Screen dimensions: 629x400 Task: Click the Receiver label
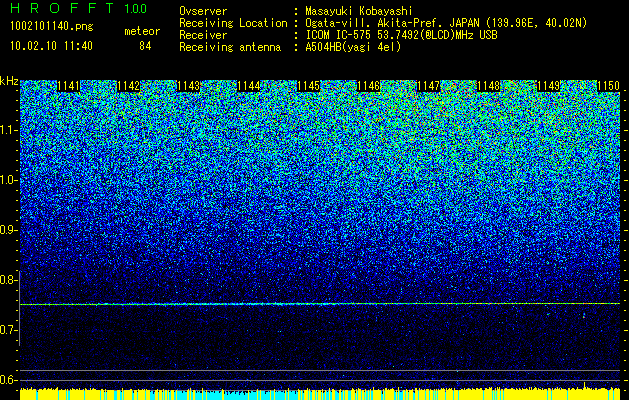203,35
